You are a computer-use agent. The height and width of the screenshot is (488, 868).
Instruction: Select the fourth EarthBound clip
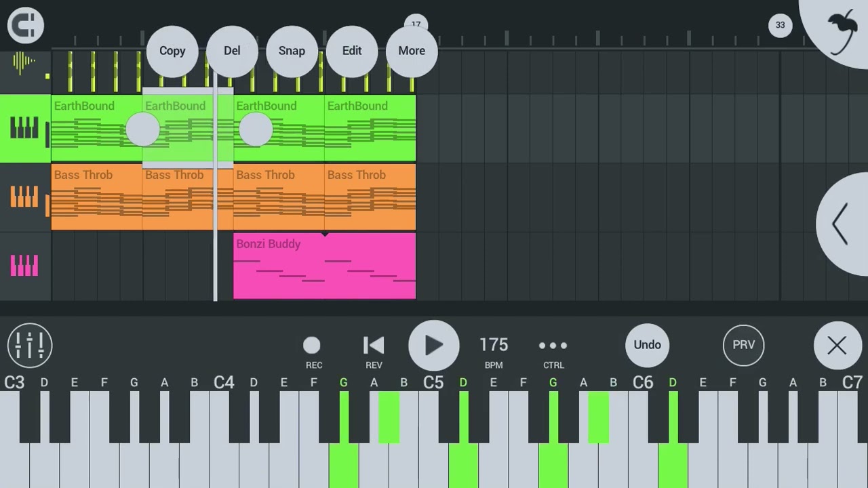click(370, 127)
